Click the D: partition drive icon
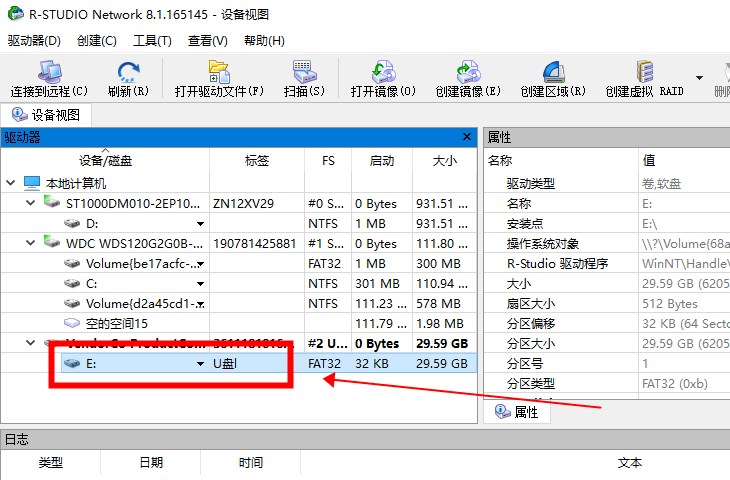 pos(72,223)
